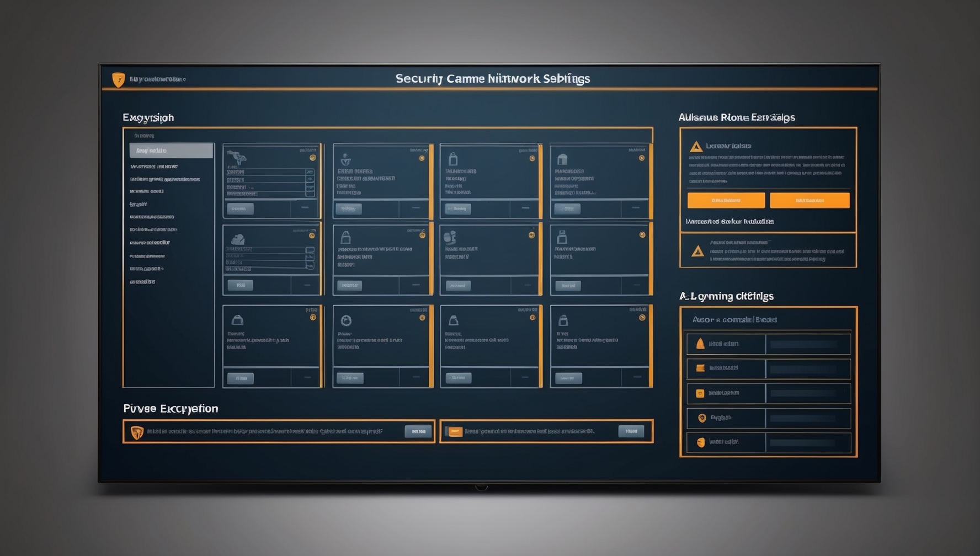Image resolution: width=980 pixels, height=556 pixels.
Task: Collapse the round dial card via dash control
Action: tap(416, 377)
